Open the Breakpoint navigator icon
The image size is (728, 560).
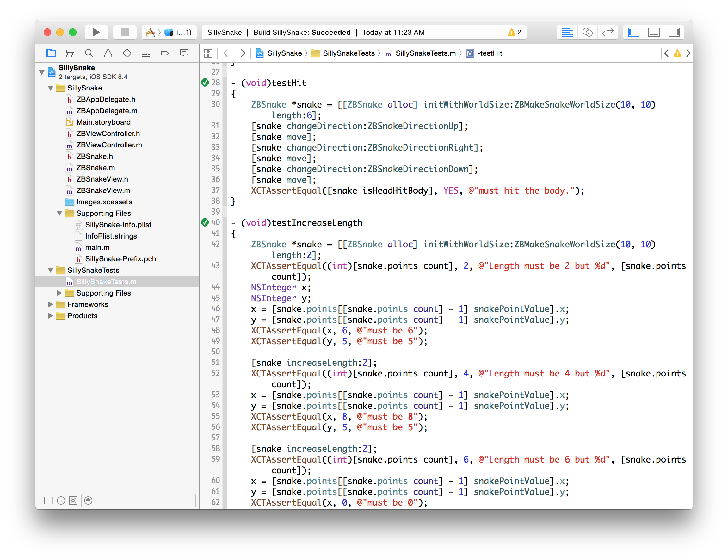point(165,53)
